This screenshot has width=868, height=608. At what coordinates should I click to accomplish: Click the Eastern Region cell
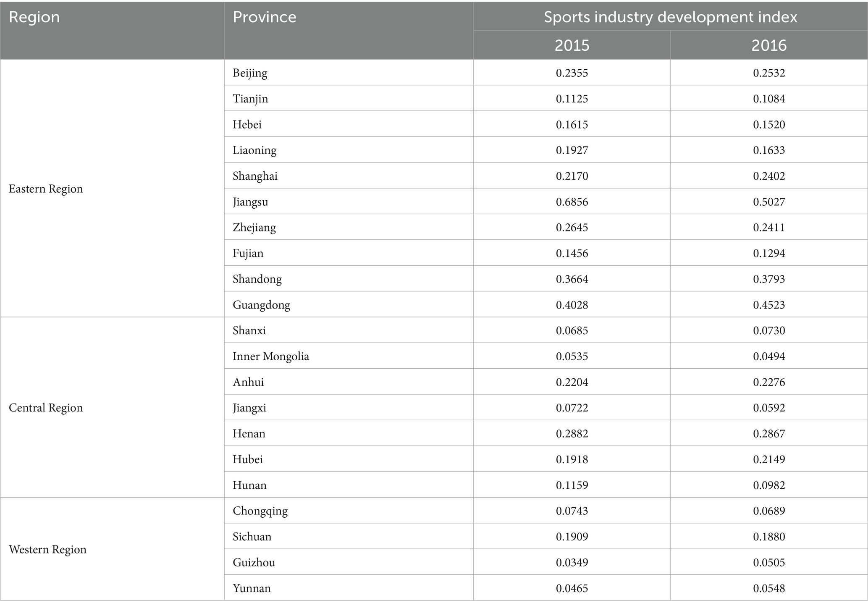pos(46,189)
